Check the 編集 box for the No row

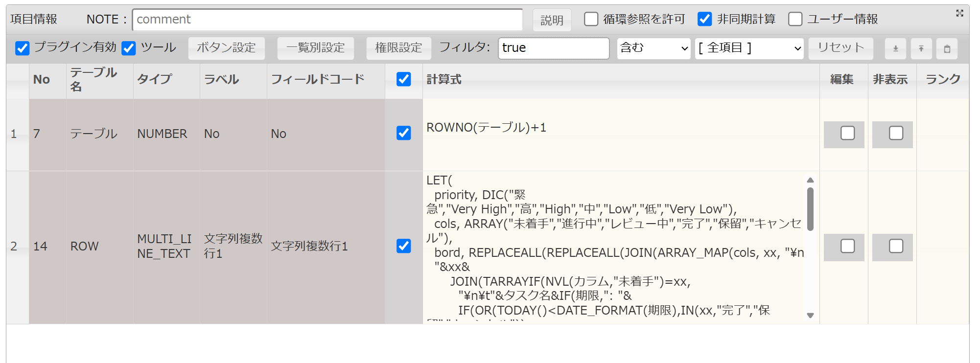[x=848, y=133]
